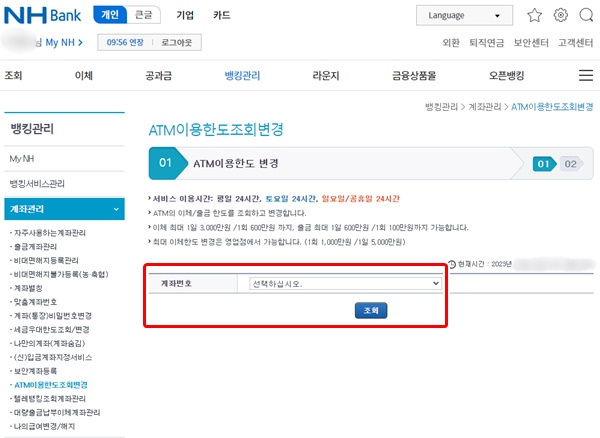Open favorites star icon
This screenshot has width=600, height=438.
[534, 15]
